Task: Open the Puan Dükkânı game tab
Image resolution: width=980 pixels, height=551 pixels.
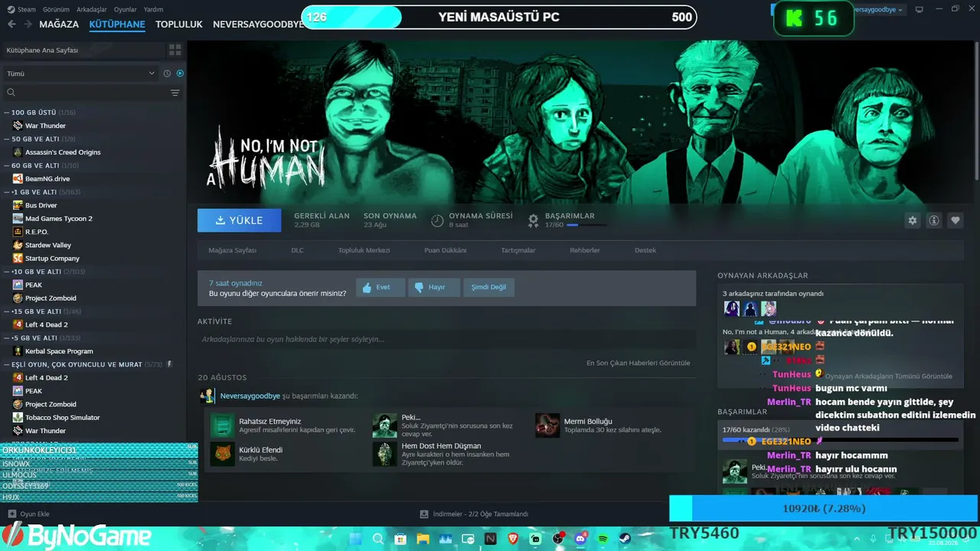Action: point(445,250)
